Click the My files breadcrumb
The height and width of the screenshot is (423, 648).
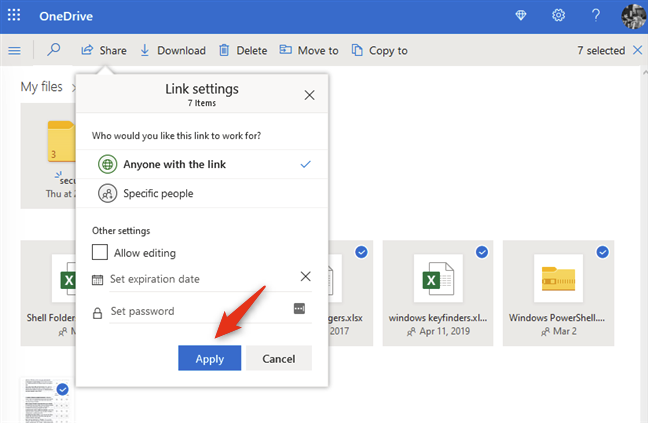point(41,87)
